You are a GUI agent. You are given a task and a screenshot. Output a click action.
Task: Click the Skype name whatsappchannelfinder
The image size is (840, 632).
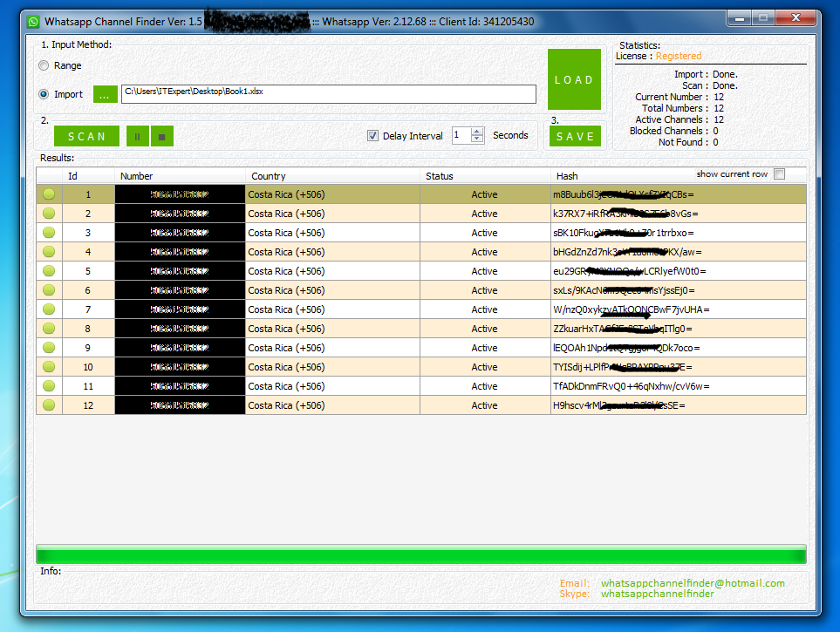(x=658, y=594)
